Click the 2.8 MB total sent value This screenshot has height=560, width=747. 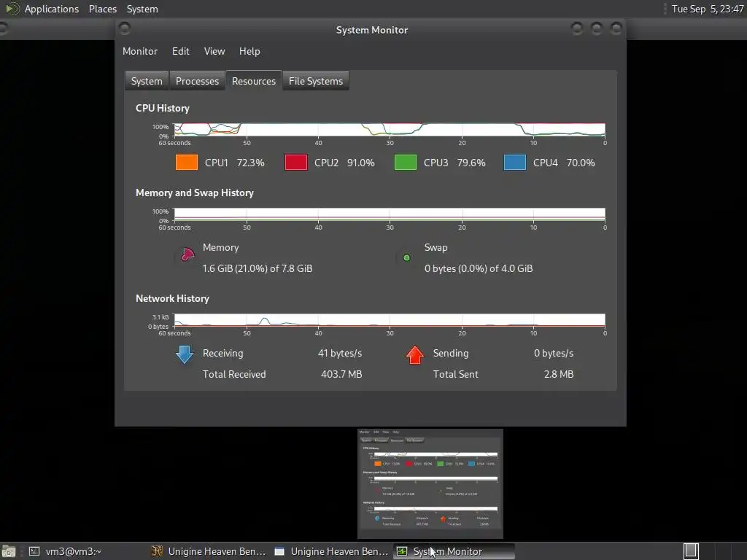(558, 374)
